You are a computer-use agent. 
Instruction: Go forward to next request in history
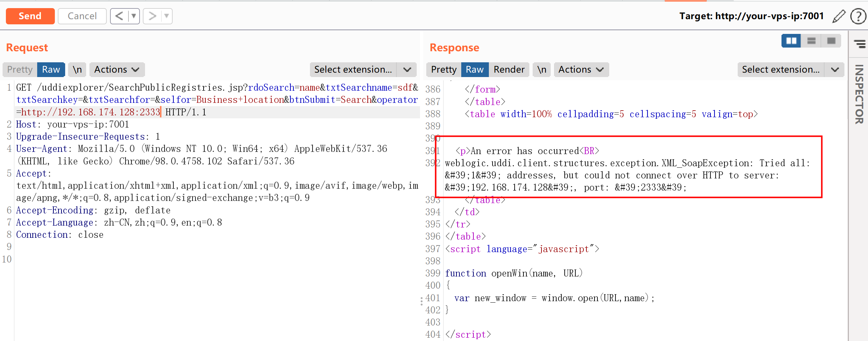tap(152, 16)
